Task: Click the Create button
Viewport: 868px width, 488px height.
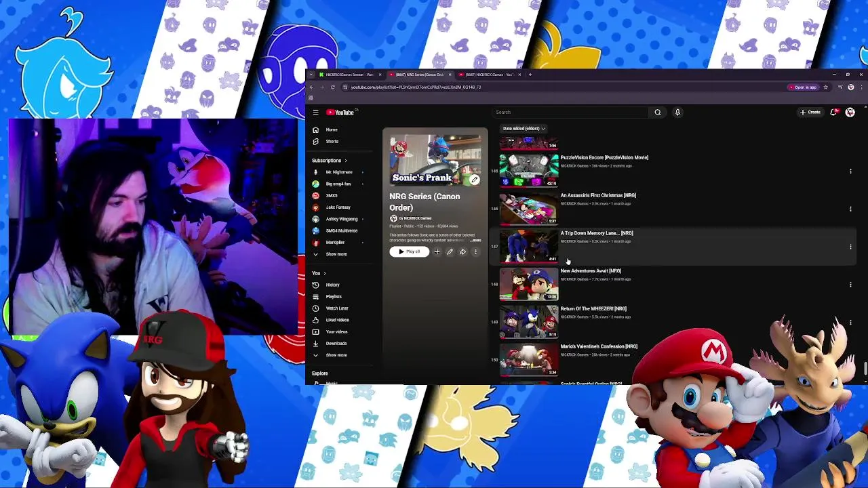Action: click(810, 112)
